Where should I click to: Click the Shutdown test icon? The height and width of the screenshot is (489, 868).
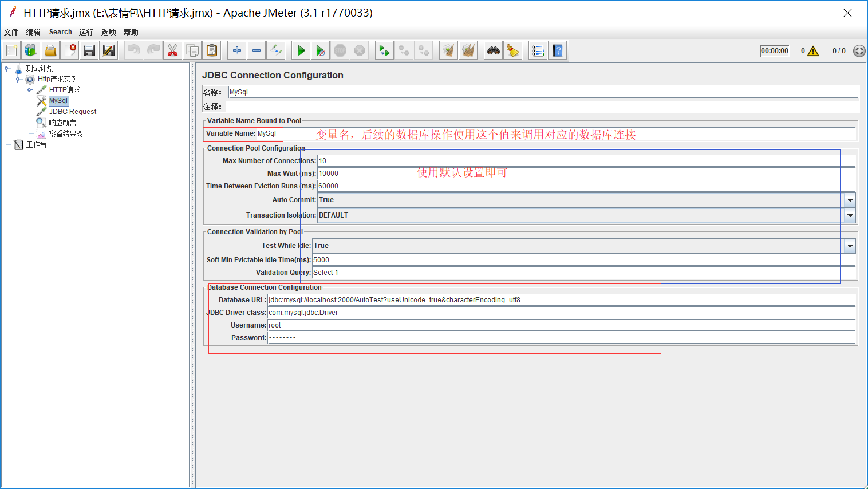(x=359, y=50)
